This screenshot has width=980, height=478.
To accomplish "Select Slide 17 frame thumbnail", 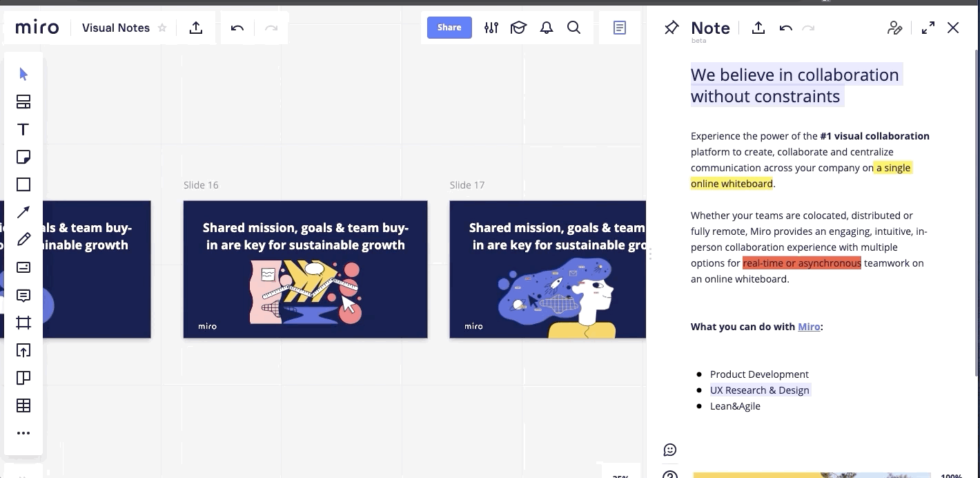I will 548,269.
